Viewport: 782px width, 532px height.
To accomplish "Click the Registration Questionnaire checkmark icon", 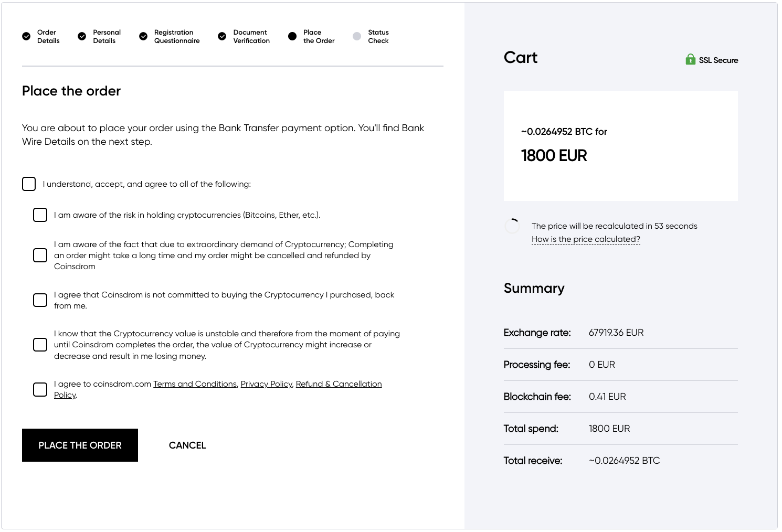I will tap(143, 36).
